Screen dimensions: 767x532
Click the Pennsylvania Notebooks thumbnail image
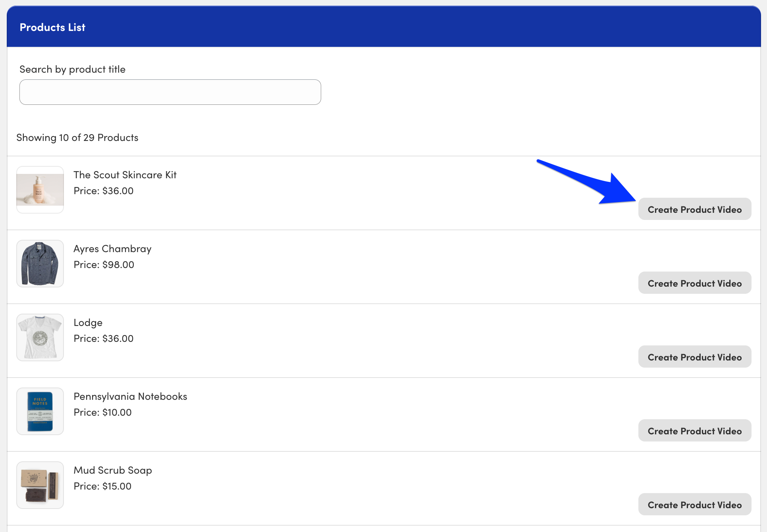tap(40, 411)
